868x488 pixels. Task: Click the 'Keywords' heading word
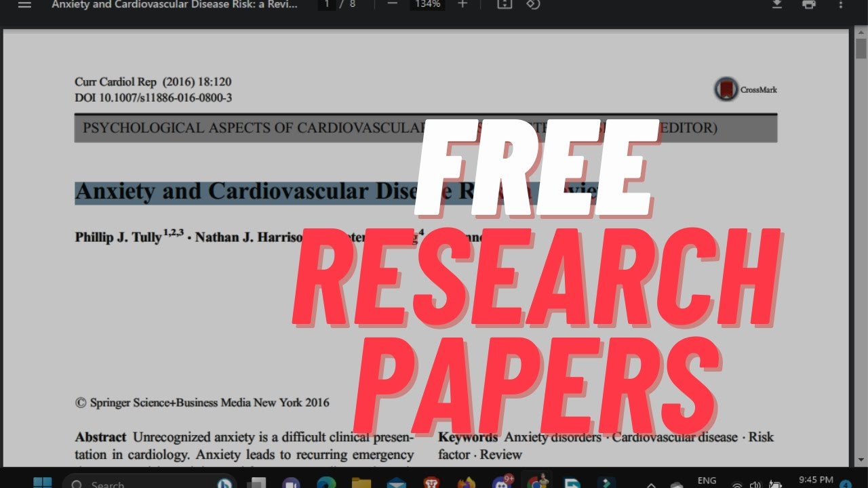(x=468, y=437)
